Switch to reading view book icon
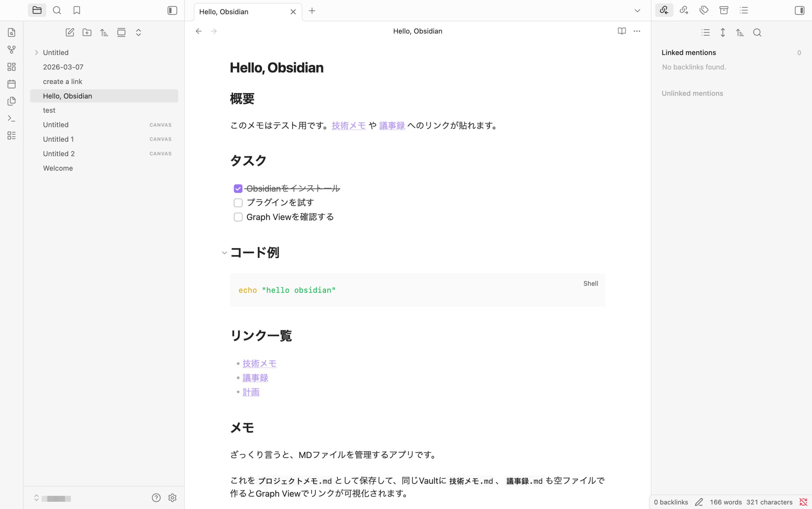The height and width of the screenshot is (509, 812). click(622, 31)
